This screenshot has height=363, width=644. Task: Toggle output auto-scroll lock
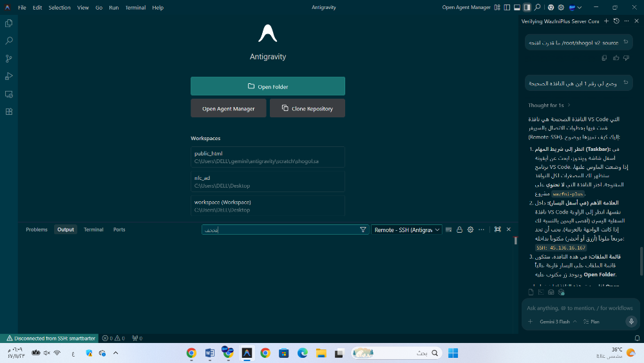click(459, 230)
